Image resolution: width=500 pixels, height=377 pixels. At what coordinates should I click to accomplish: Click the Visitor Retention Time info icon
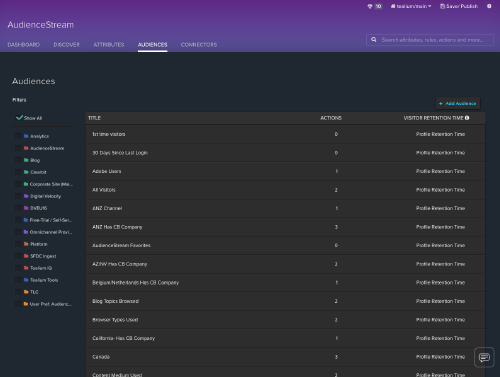(x=467, y=118)
